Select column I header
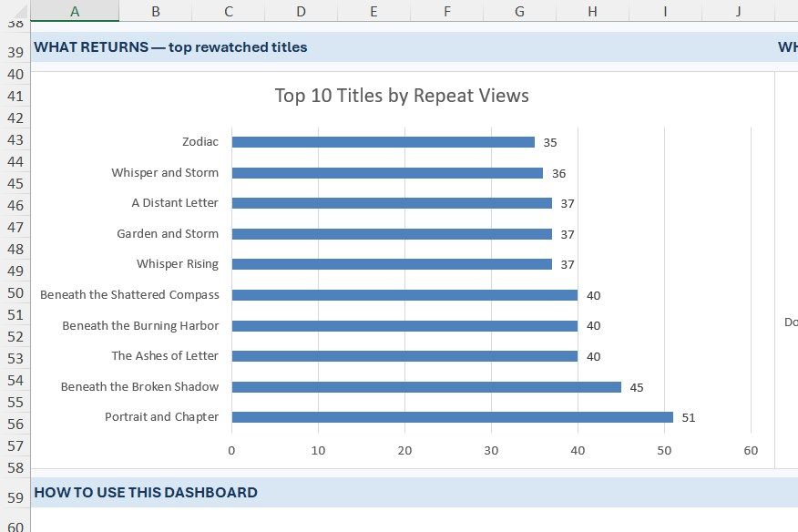 click(665, 11)
